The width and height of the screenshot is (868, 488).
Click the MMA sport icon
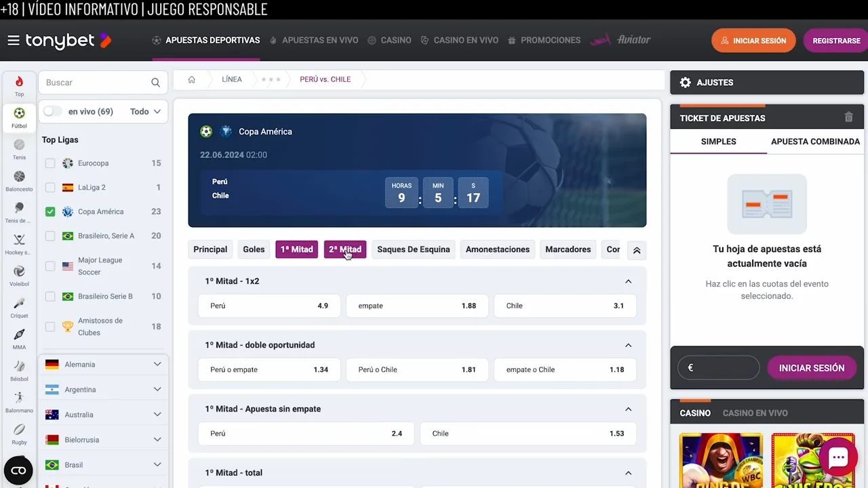(x=19, y=335)
